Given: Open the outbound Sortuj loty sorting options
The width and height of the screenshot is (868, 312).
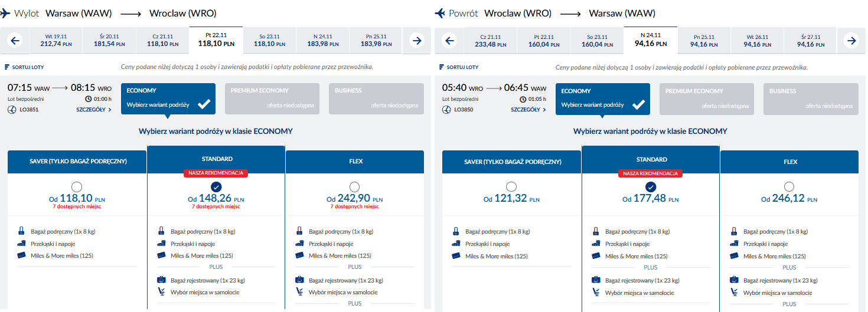Looking at the screenshot, I should (x=24, y=67).
